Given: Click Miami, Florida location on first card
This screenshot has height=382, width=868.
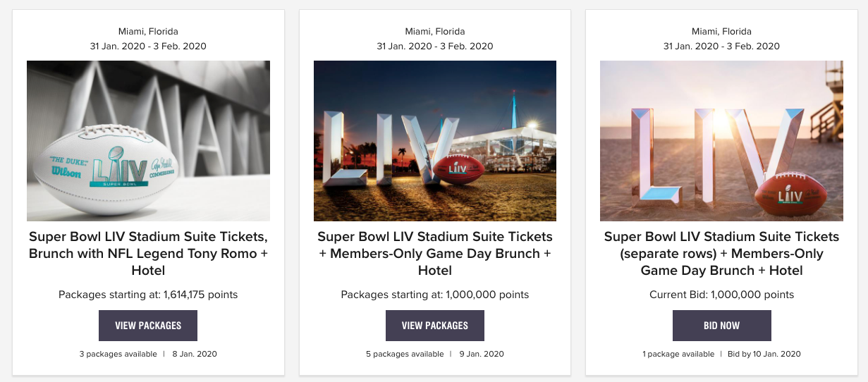Looking at the screenshot, I should coord(148,32).
